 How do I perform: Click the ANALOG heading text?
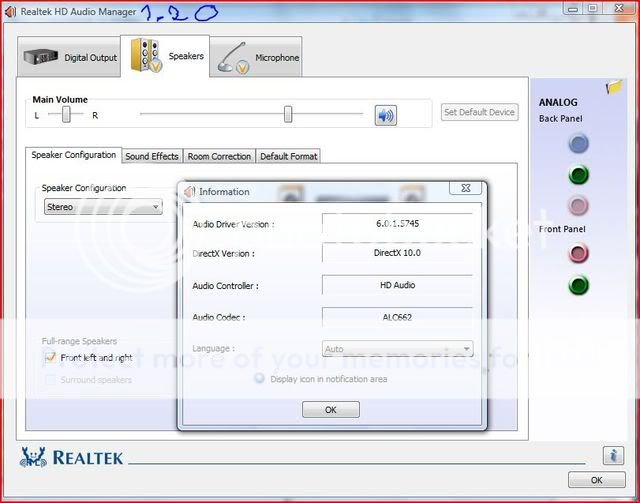(x=558, y=102)
